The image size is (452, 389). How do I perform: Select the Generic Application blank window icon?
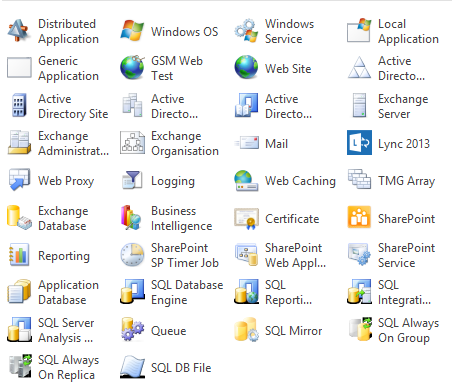click(19, 68)
